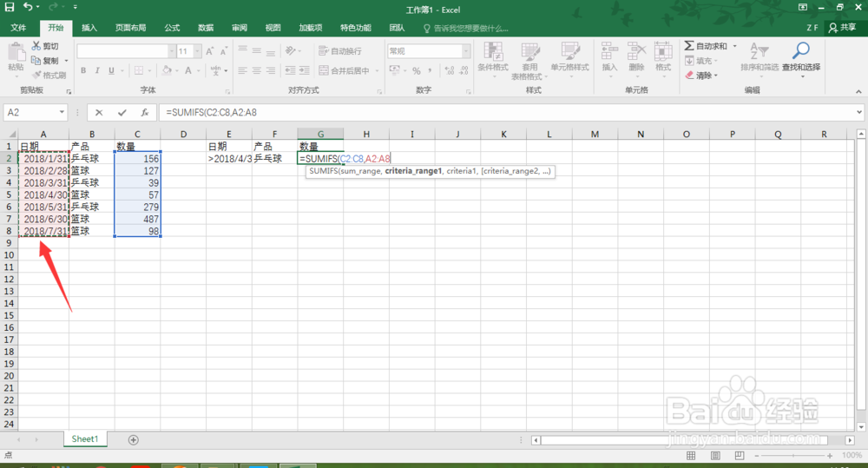Viewport: 868px width, 468px height.
Task: Click the Share (共享) button
Action: click(x=843, y=28)
